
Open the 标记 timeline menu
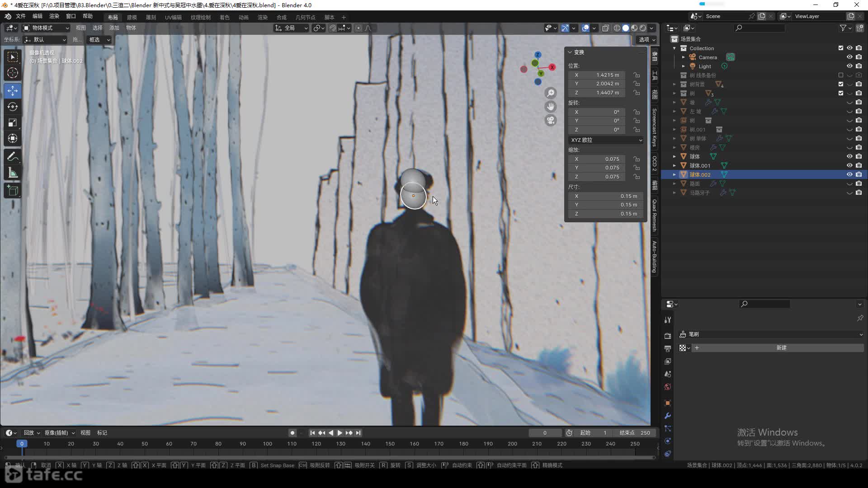point(102,433)
